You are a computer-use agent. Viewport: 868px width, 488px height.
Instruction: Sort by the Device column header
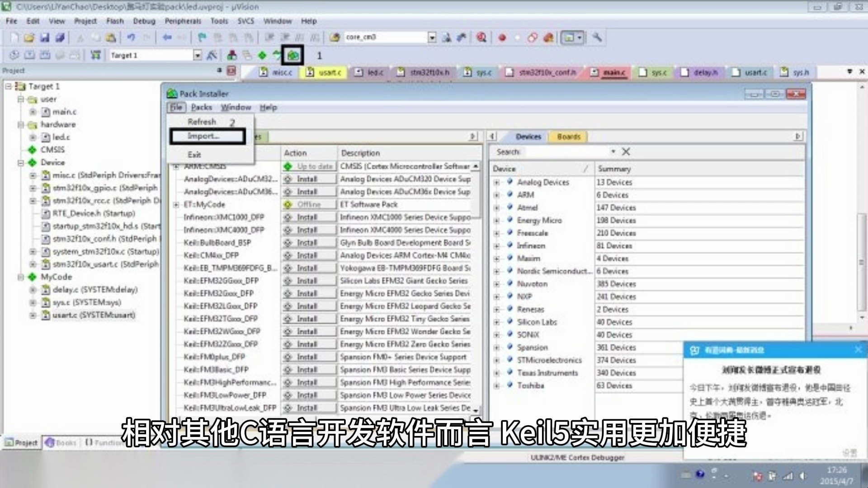pyautogui.click(x=541, y=169)
